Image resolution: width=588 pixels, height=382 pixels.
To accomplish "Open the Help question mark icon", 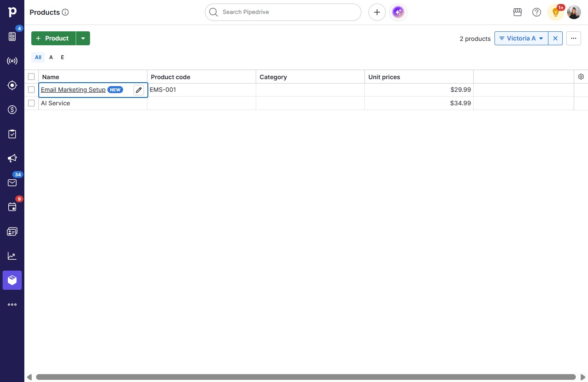I will (x=537, y=12).
